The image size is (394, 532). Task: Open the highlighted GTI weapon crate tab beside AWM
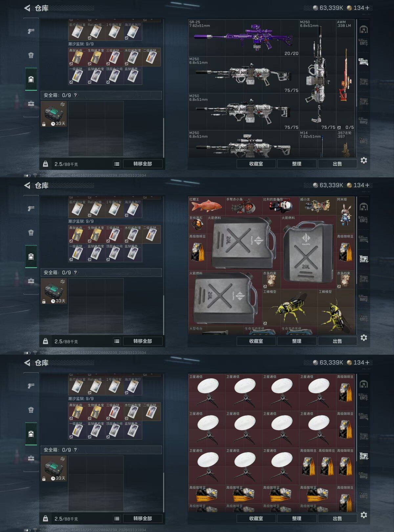coord(363,62)
